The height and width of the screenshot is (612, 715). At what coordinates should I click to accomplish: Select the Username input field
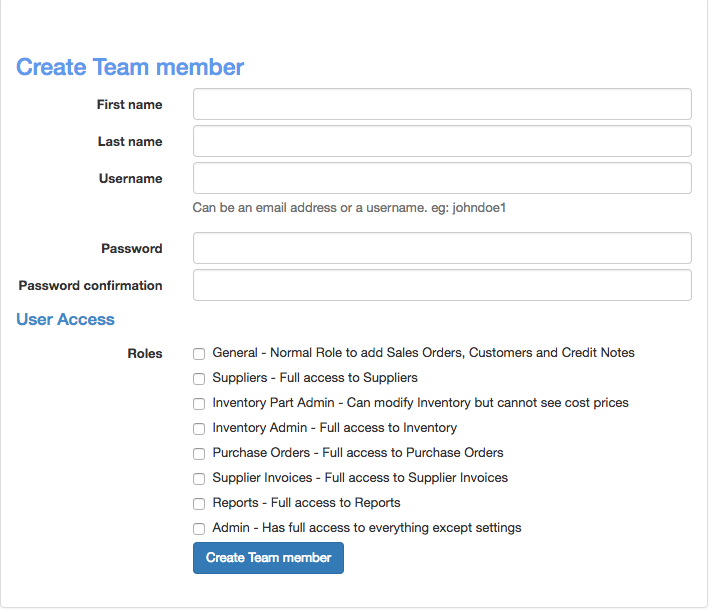[441, 178]
